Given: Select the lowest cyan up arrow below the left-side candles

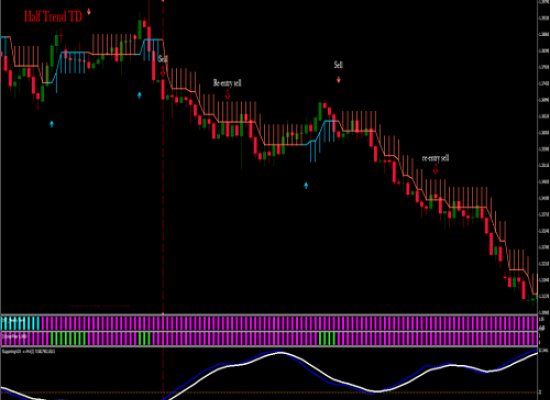Looking at the screenshot, I should tap(52, 124).
